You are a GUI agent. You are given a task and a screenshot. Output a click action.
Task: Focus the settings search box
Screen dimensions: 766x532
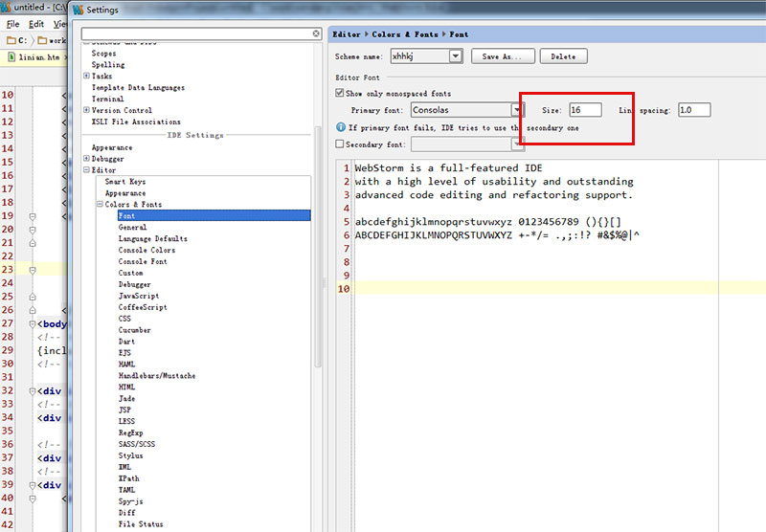point(197,33)
